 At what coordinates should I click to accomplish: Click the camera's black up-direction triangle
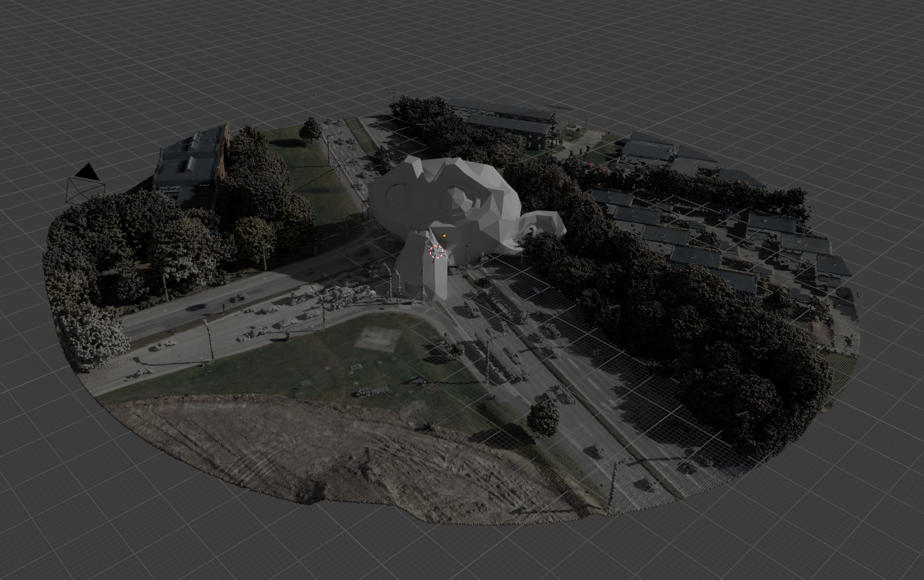tap(88, 173)
